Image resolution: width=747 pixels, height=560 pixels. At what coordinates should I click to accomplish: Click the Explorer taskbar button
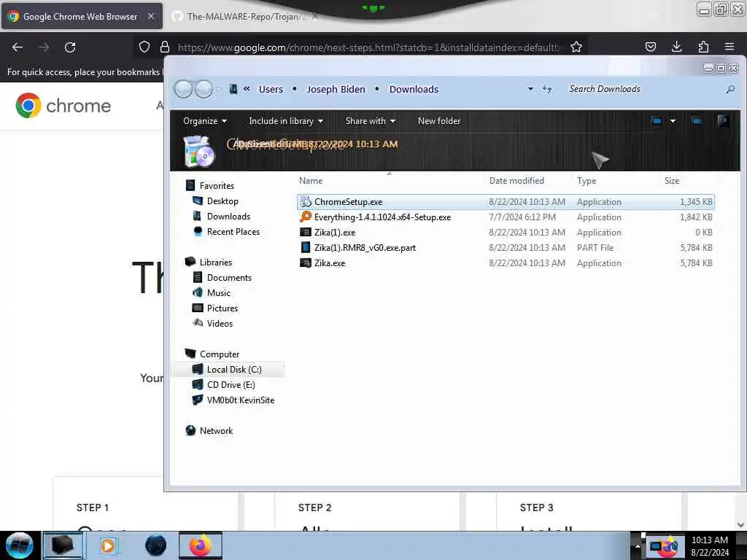tap(63, 545)
